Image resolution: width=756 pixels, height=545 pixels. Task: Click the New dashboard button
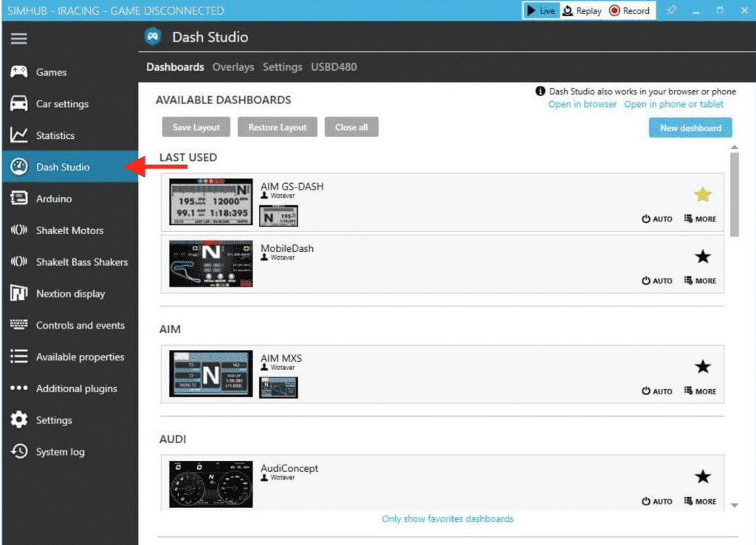690,128
